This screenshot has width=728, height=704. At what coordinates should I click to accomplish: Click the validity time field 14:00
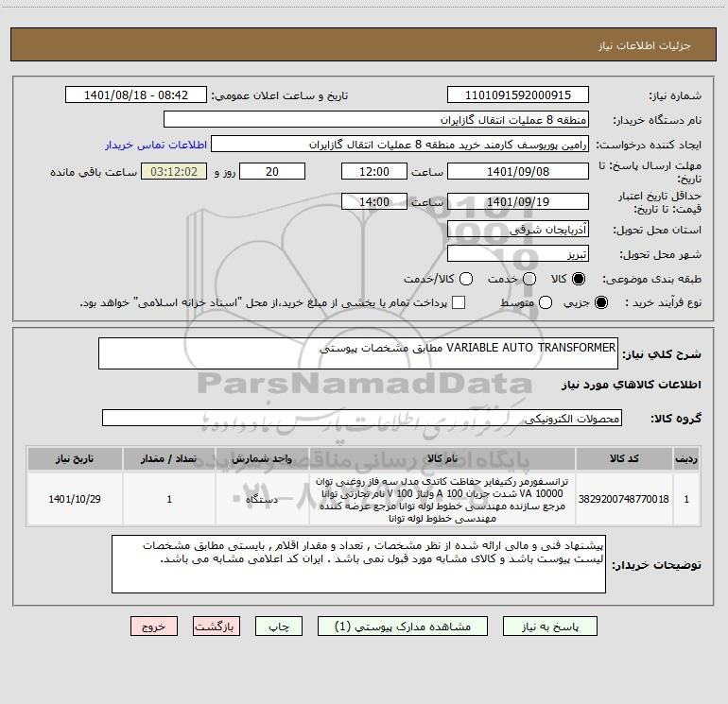pos(374,201)
